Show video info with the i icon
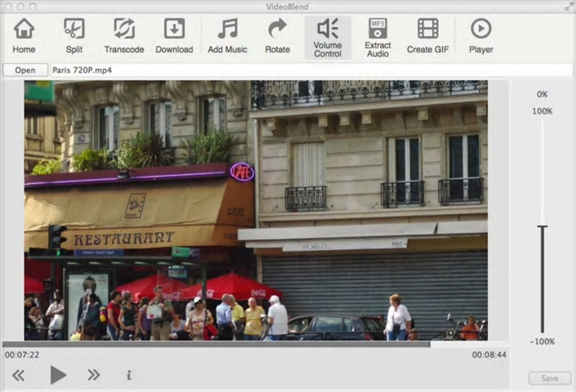 129,375
